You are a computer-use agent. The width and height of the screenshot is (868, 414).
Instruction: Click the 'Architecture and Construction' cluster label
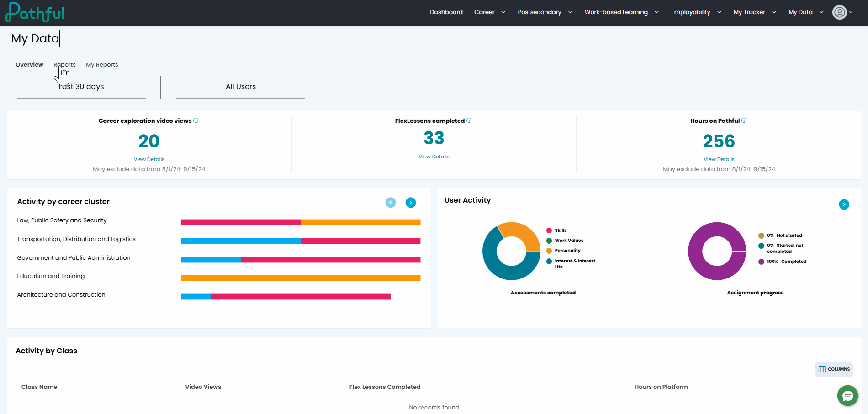point(61,295)
